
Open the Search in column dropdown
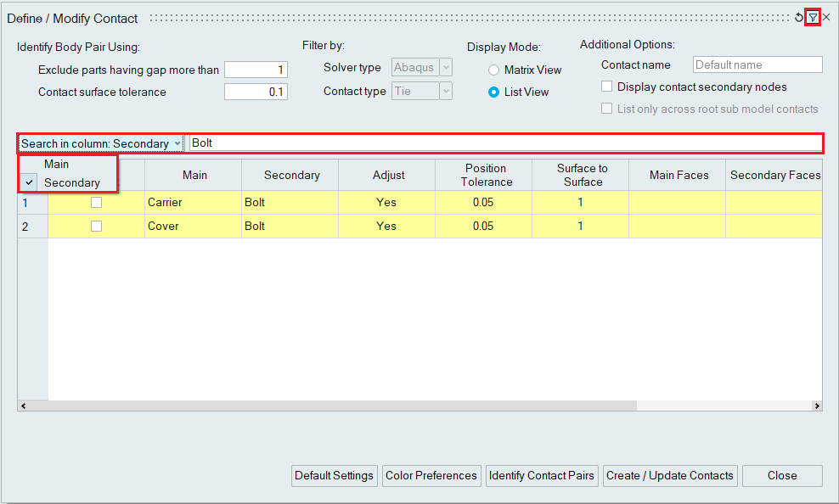coord(100,143)
